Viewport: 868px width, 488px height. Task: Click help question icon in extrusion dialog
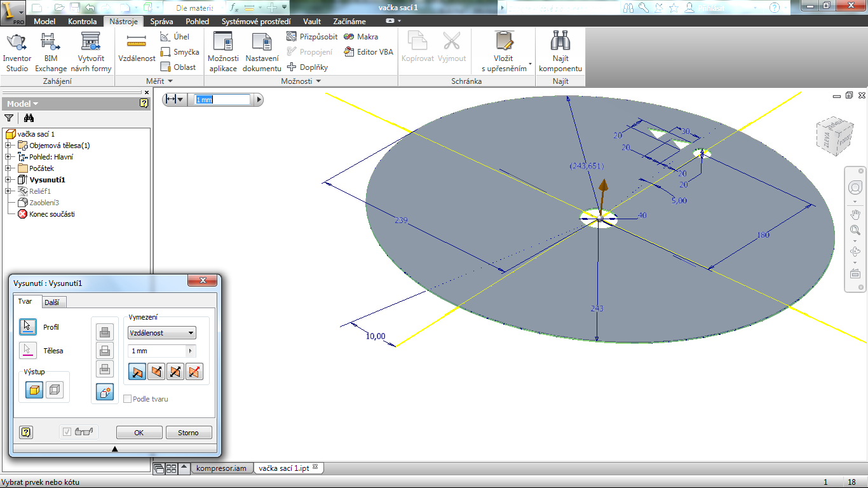tap(26, 433)
